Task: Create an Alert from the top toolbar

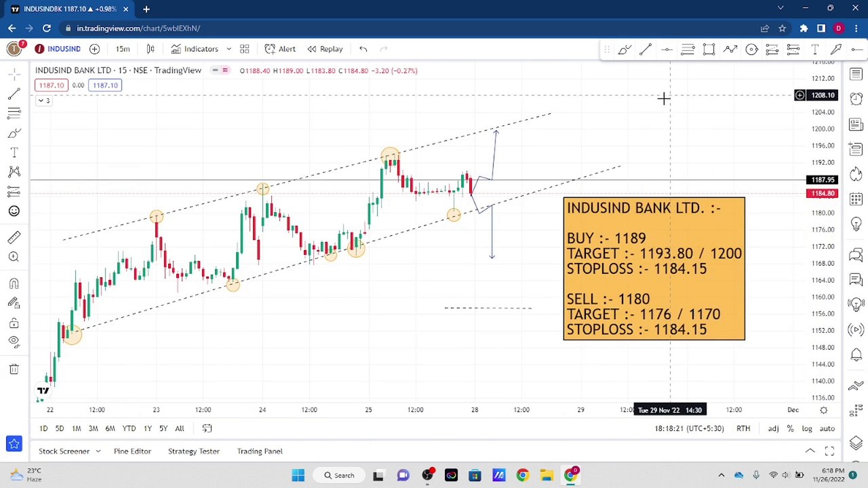Action: [x=279, y=49]
